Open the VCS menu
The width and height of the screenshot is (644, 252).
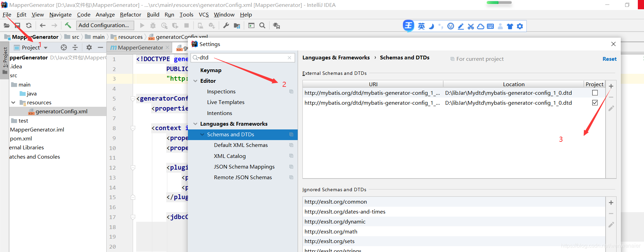pyautogui.click(x=204, y=14)
